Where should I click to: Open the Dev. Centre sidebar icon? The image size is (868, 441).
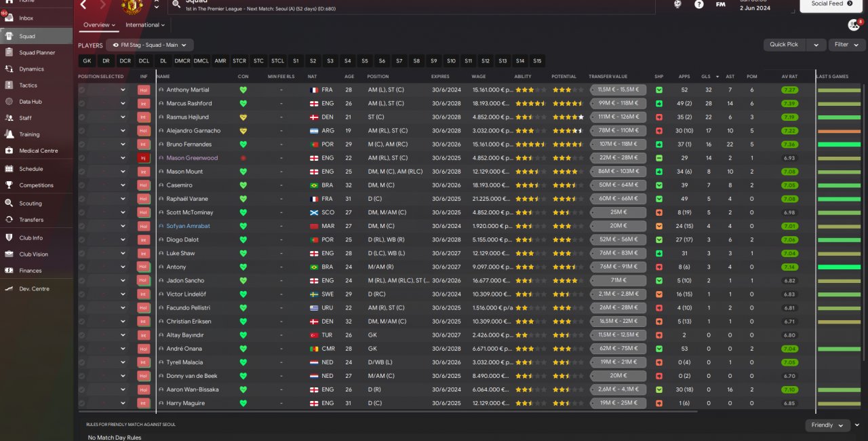pos(9,289)
